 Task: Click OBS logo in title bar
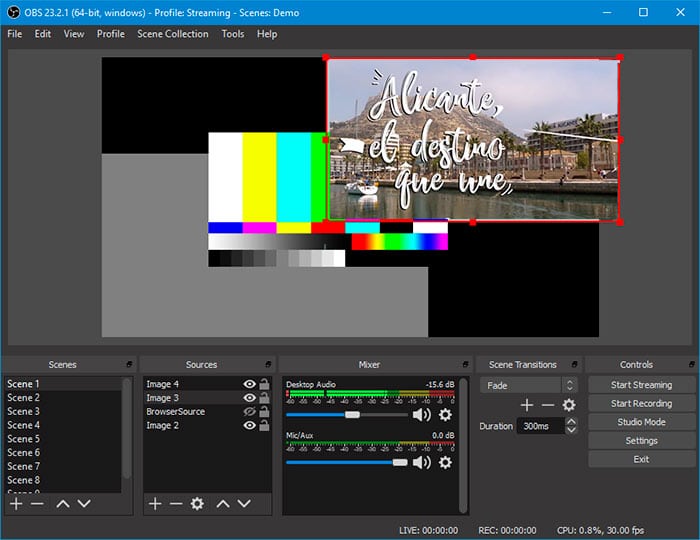pyautogui.click(x=13, y=12)
